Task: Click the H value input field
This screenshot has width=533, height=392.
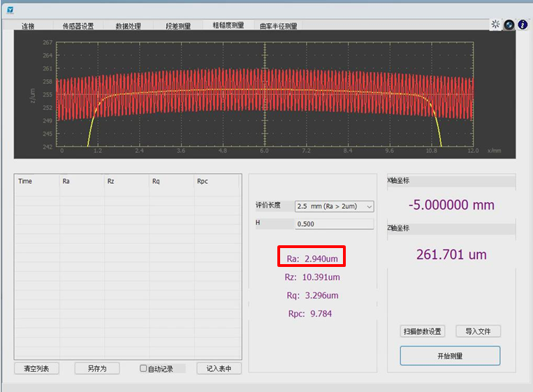Action: point(334,224)
